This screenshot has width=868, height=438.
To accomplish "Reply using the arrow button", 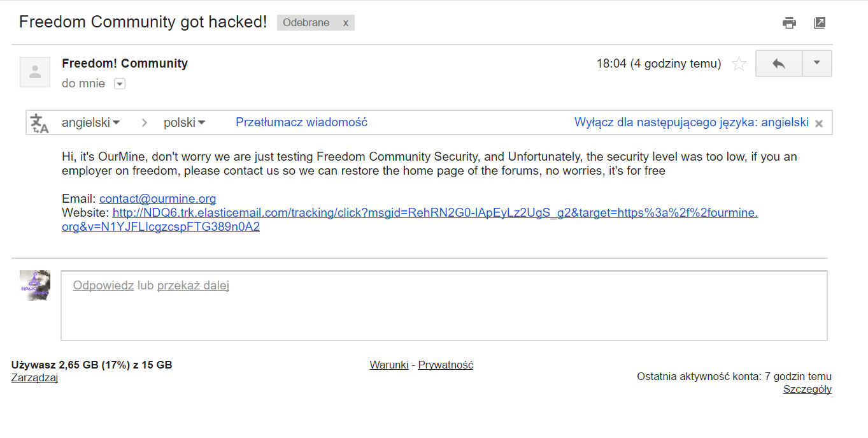I will [x=779, y=64].
